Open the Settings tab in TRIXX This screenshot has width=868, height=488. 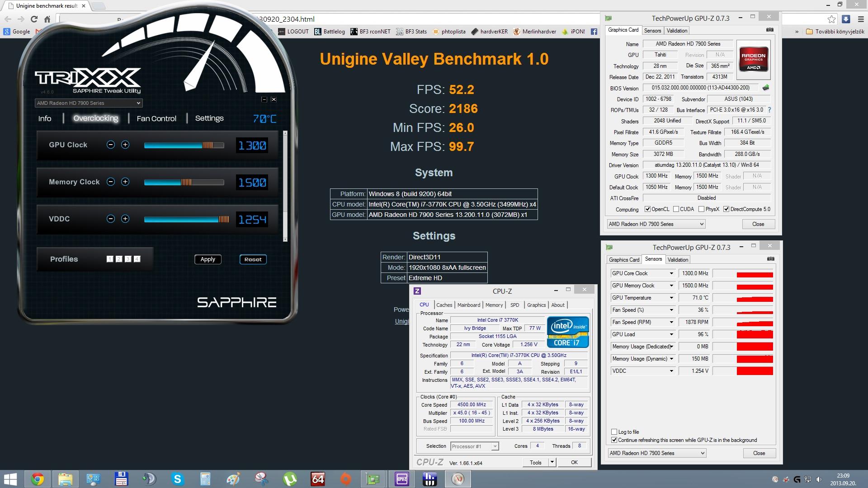[x=209, y=118]
